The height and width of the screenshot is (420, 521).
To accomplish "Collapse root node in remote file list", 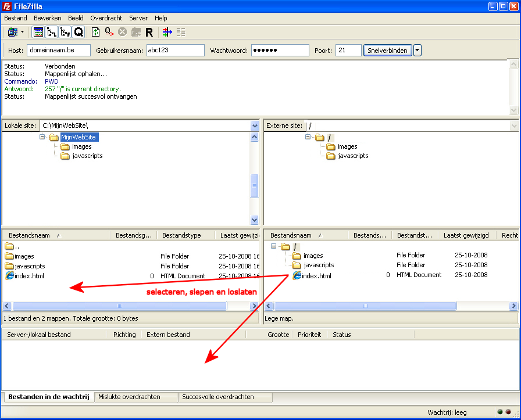I will coord(273,246).
